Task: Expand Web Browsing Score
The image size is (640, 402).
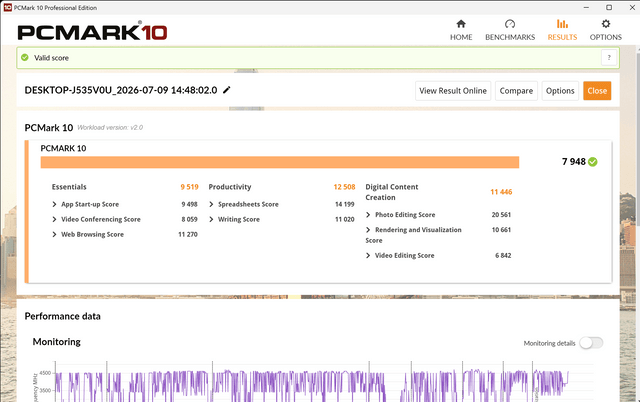Action: point(54,234)
